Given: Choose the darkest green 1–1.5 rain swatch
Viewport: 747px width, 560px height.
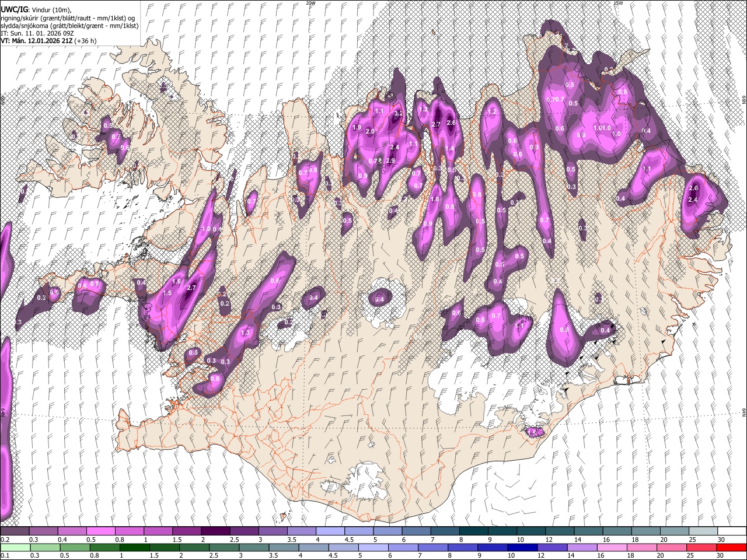Looking at the screenshot, I should 134,547.
